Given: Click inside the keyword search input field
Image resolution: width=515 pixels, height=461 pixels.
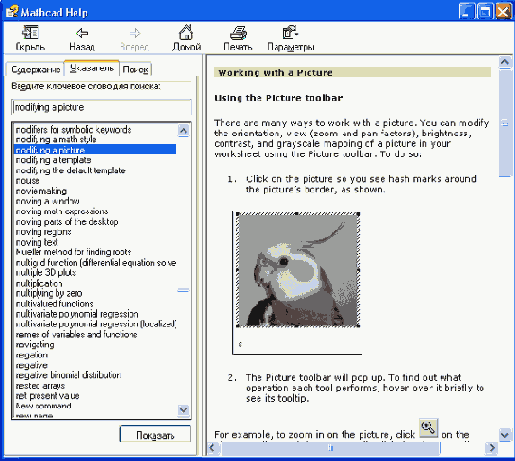Looking at the screenshot, I should pyautogui.click(x=101, y=107).
